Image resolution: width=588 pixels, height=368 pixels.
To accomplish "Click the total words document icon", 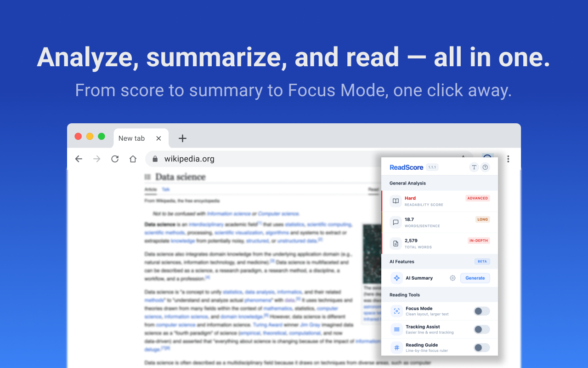I will 396,243.
